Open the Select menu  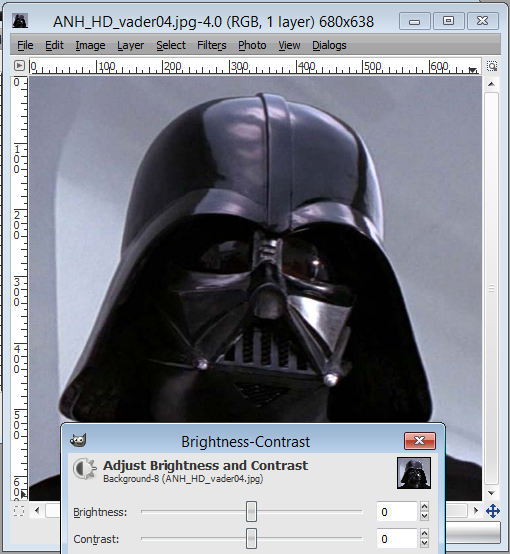[x=171, y=45]
